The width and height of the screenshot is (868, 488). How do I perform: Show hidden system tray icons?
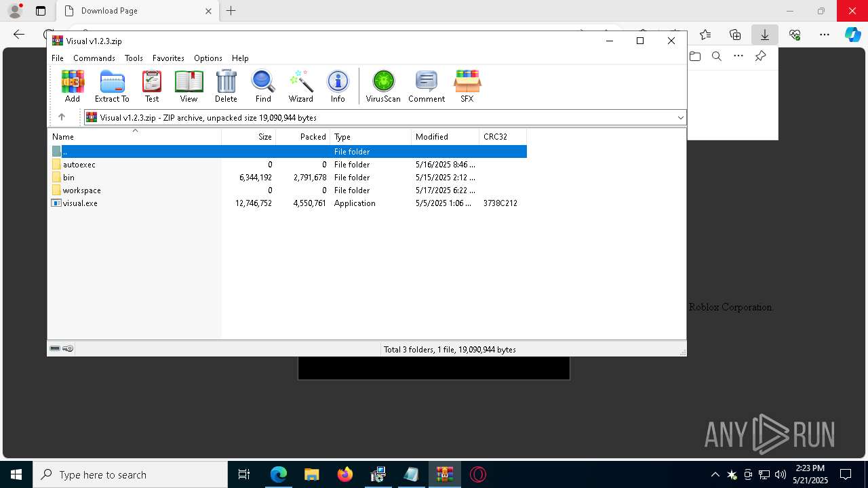715,474
